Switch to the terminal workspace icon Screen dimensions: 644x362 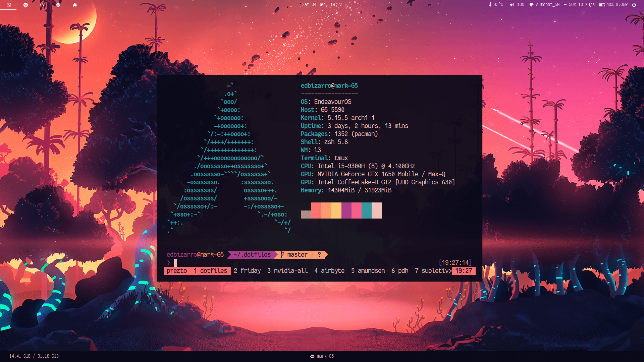point(9,5)
